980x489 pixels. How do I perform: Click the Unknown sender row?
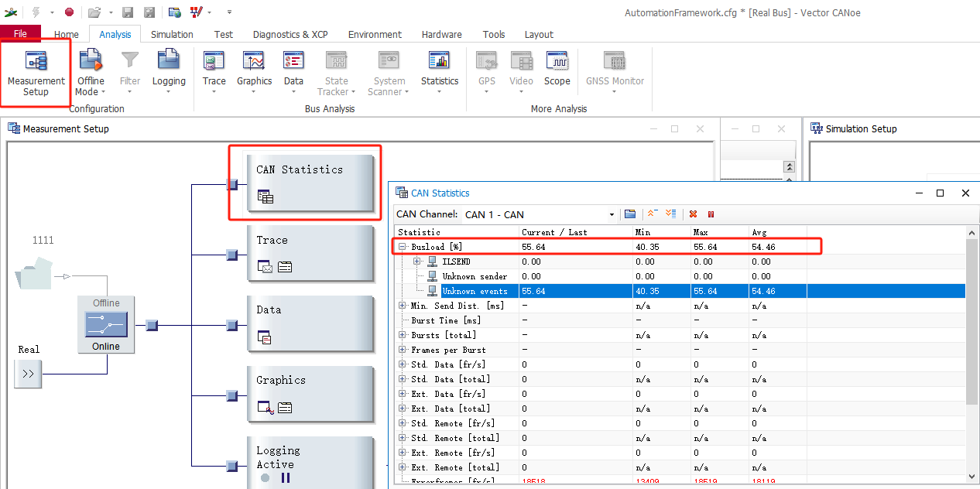pyautogui.click(x=680, y=276)
